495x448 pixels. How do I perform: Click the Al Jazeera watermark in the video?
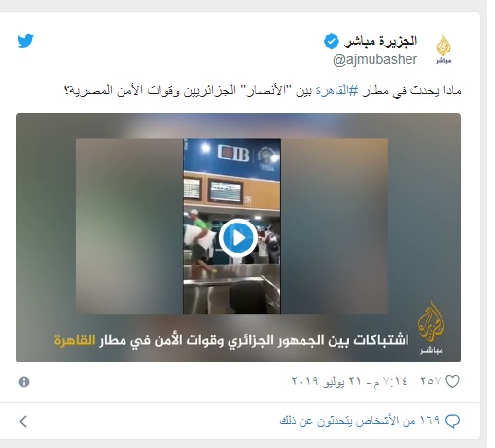(431, 327)
